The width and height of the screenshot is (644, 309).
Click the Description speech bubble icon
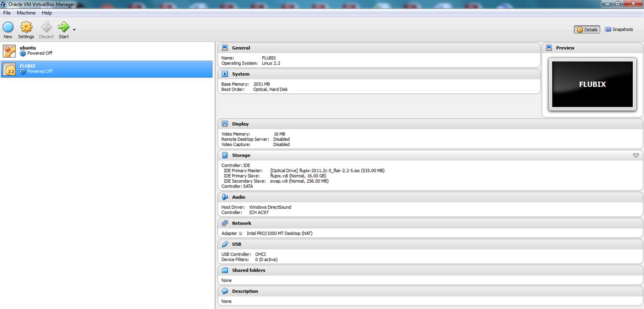click(x=225, y=291)
